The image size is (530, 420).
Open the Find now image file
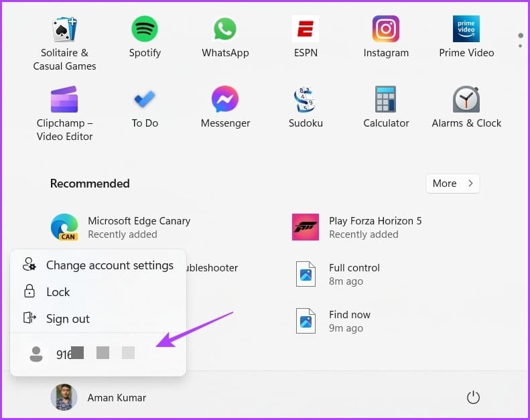[x=333, y=321]
